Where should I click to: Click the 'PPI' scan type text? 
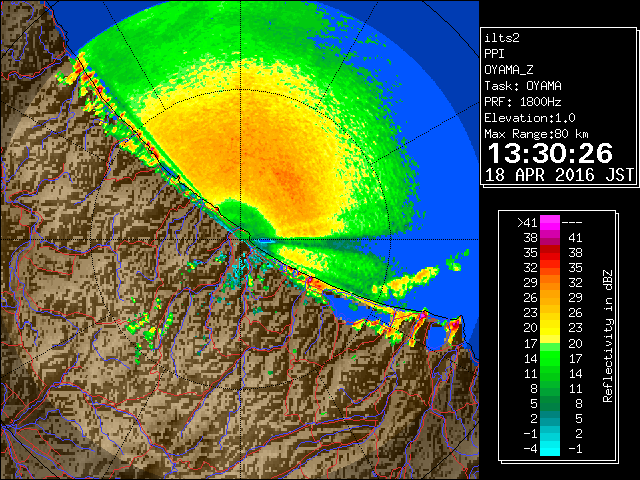(494, 54)
